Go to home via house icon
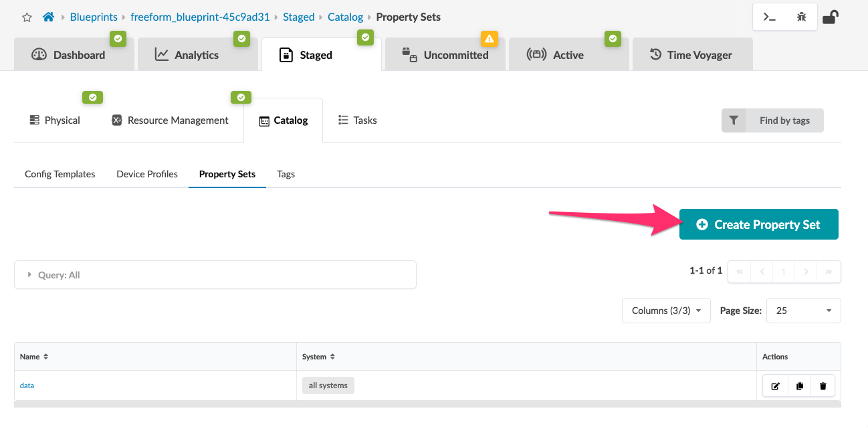This screenshot has height=427, width=868. tap(48, 17)
